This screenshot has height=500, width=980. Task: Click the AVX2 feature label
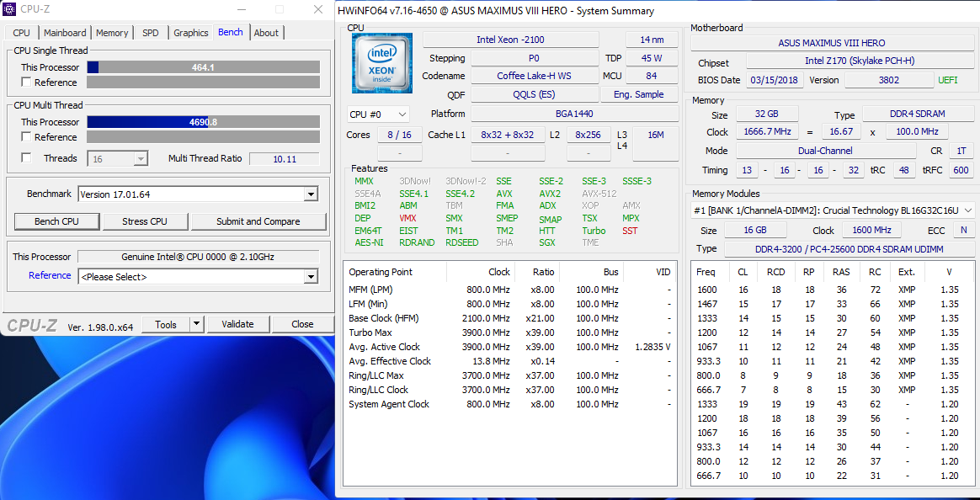[550, 194]
